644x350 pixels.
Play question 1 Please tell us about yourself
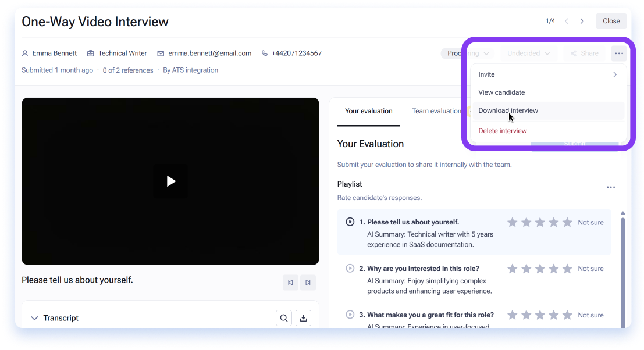pyautogui.click(x=350, y=222)
